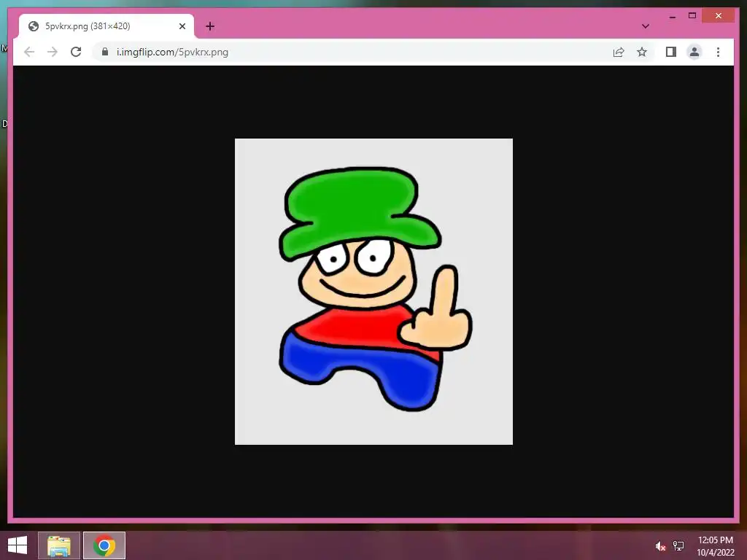Open the Windows Start menu

18,545
